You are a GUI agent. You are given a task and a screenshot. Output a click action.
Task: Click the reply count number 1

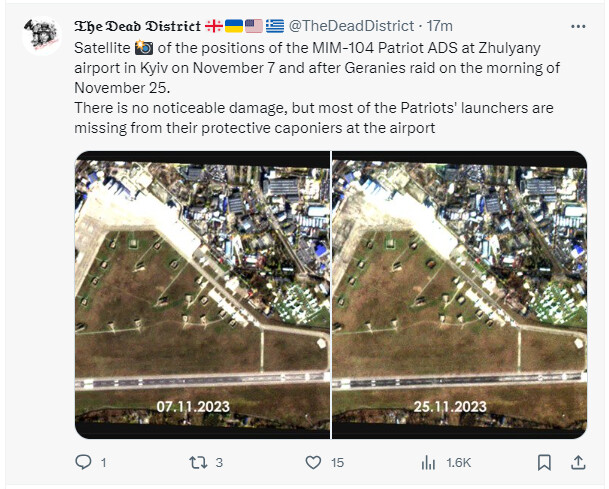coord(103,463)
